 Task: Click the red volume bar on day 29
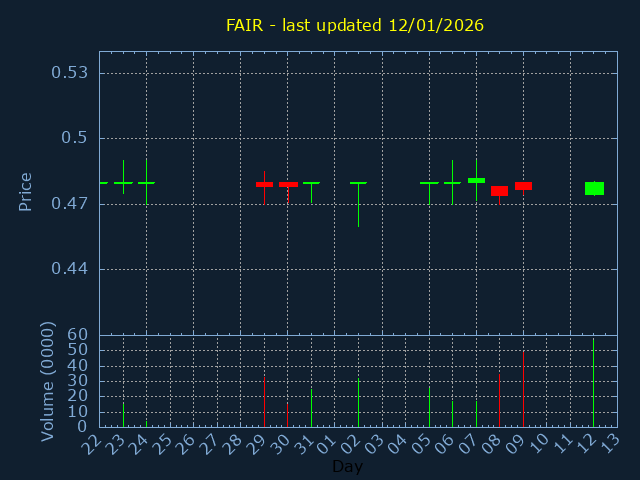tap(264, 402)
